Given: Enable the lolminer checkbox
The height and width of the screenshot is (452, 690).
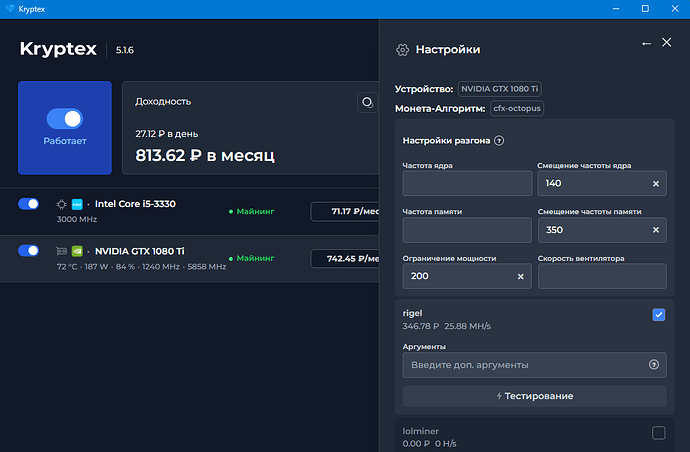Looking at the screenshot, I should coord(658,433).
